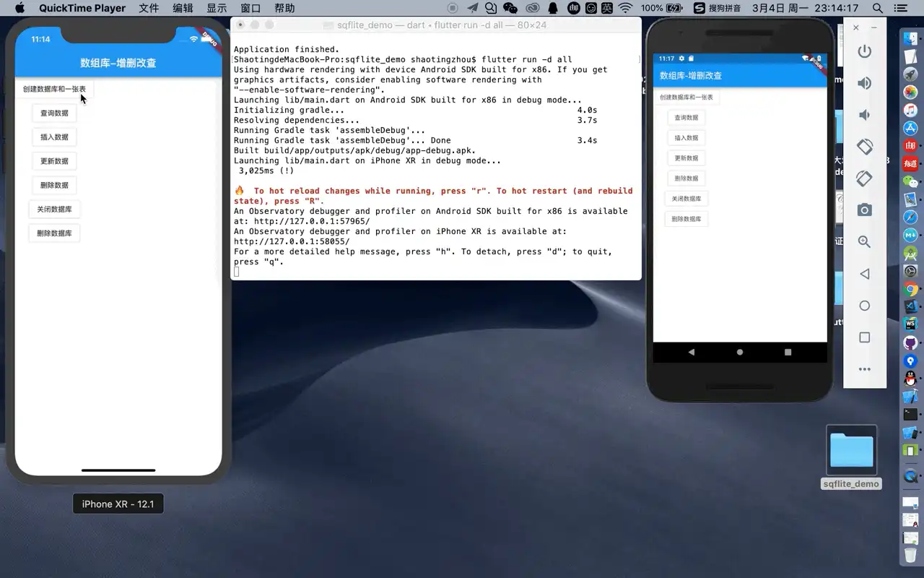Click the Observatory URL http://127.0.0.1:57965/

312,221
